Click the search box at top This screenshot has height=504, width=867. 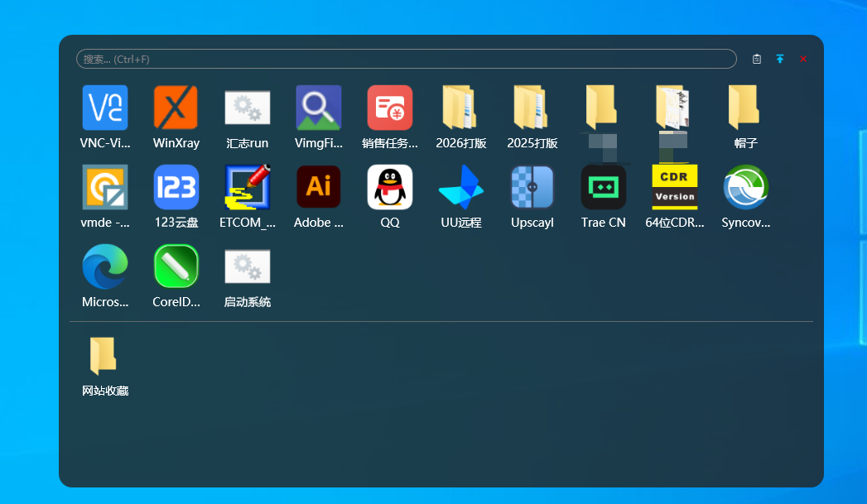pos(406,59)
